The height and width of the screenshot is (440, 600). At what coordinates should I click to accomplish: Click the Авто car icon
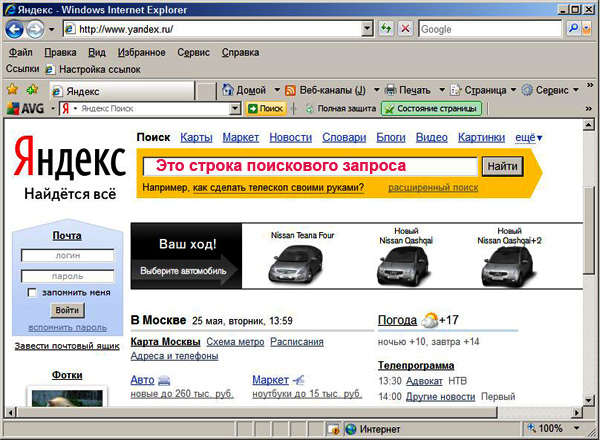pyautogui.click(x=164, y=380)
